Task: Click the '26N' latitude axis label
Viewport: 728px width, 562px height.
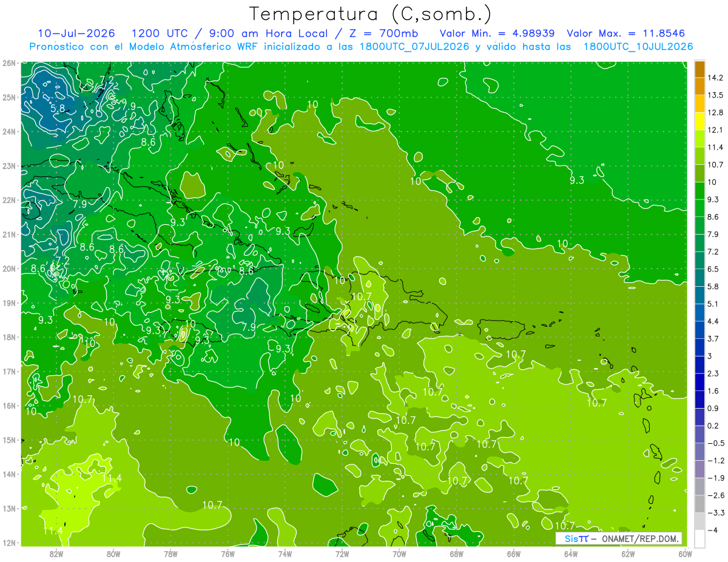Action: click(x=8, y=63)
